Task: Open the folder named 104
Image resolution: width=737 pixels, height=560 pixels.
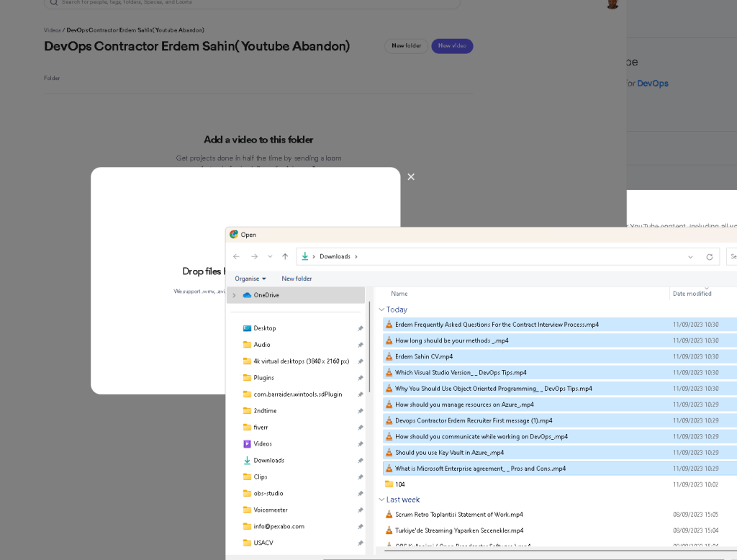Action: 560,484
